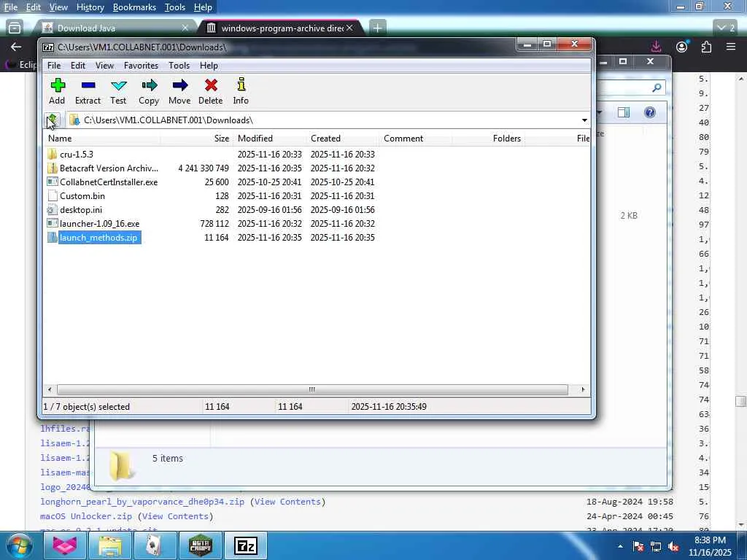Expand the 7-Zip address path dropdown
Image resolution: width=747 pixels, height=560 pixels.
pos(584,120)
